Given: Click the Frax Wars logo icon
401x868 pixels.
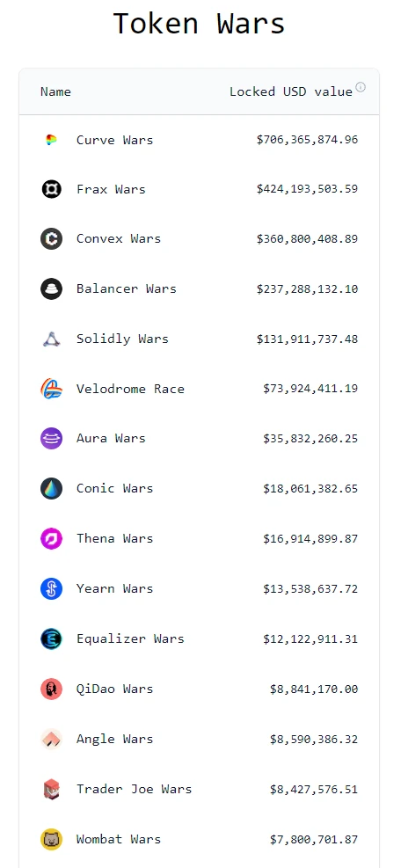Looking at the screenshot, I should pos(51,189).
